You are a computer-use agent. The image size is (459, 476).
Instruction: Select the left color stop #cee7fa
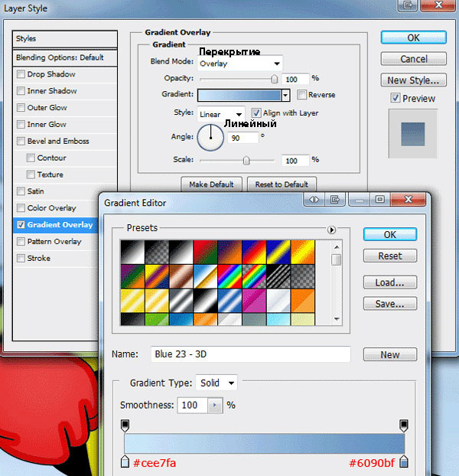(125, 461)
